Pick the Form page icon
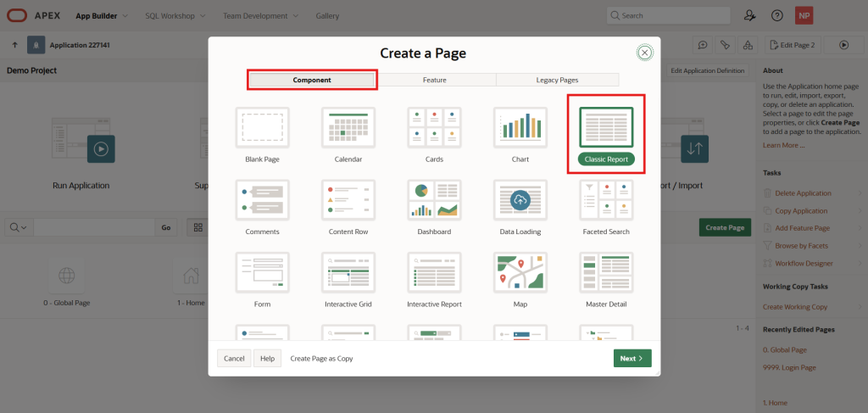 coord(263,272)
